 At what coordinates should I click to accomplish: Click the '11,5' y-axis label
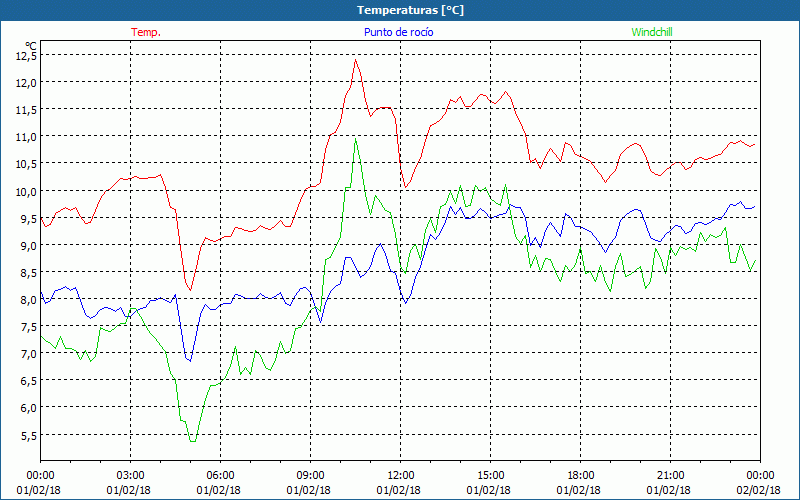27,110
